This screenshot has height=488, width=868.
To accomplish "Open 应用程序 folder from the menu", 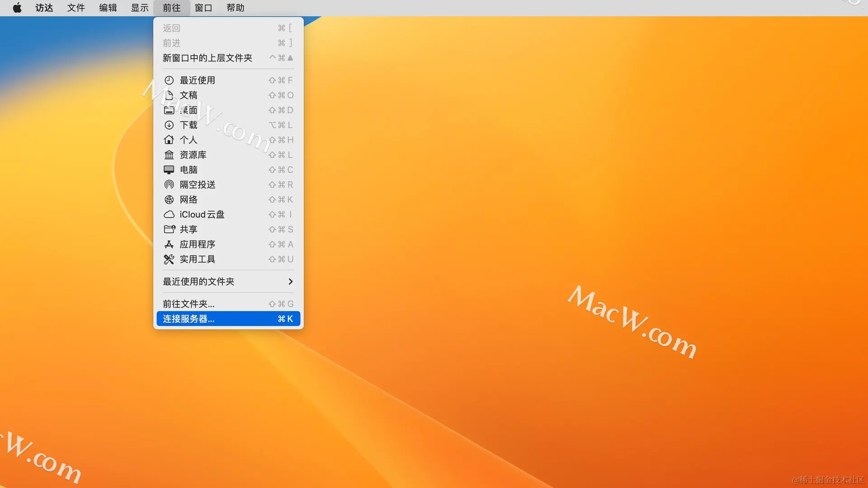I will 197,244.
